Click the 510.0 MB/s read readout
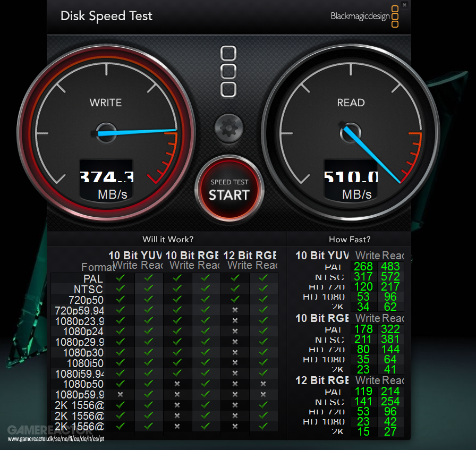Image resolution: width=476 pixels, height=450 pixels. coord(351,176)
